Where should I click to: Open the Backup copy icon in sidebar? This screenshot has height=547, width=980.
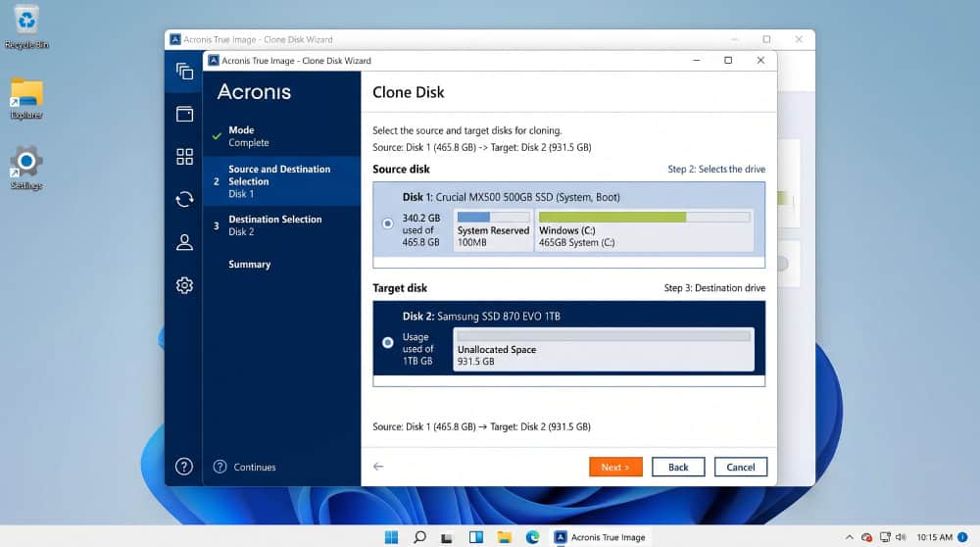click(x=184, y=72)
